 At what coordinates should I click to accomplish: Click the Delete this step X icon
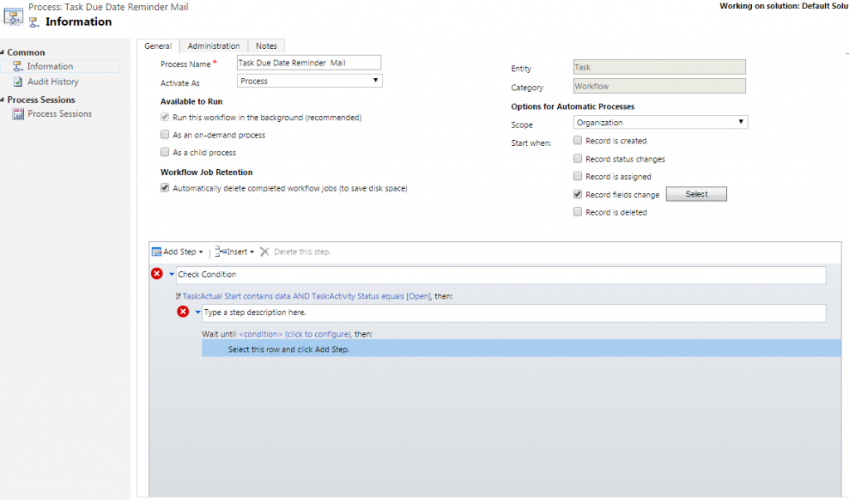click(x=264, y=252)
